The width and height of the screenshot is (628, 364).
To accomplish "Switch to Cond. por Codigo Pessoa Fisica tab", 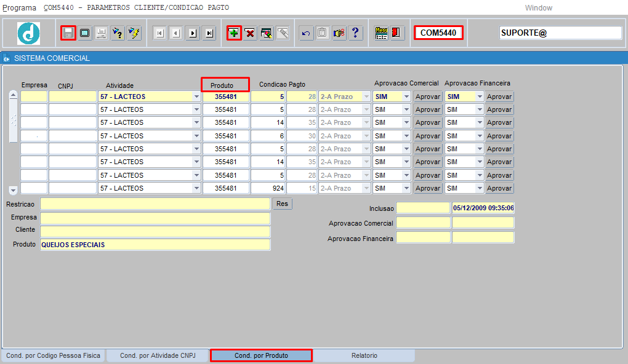I will click(x=54, y=355).
